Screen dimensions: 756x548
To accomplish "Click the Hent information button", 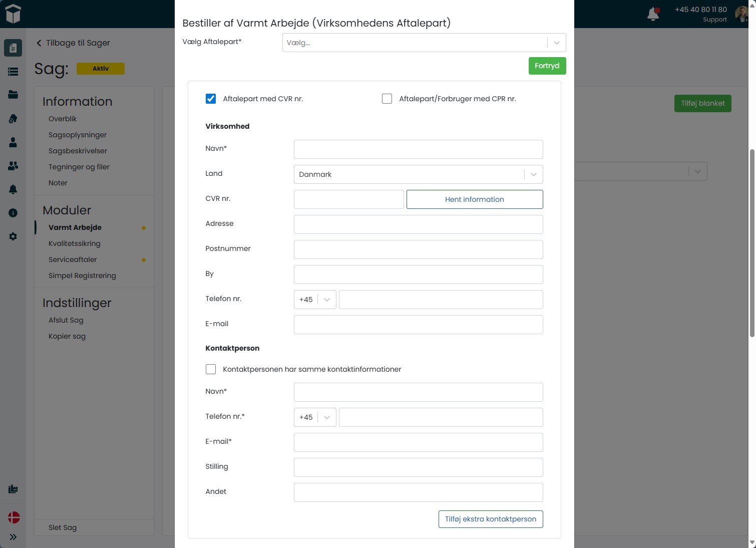I will click(x=474, y=199).
